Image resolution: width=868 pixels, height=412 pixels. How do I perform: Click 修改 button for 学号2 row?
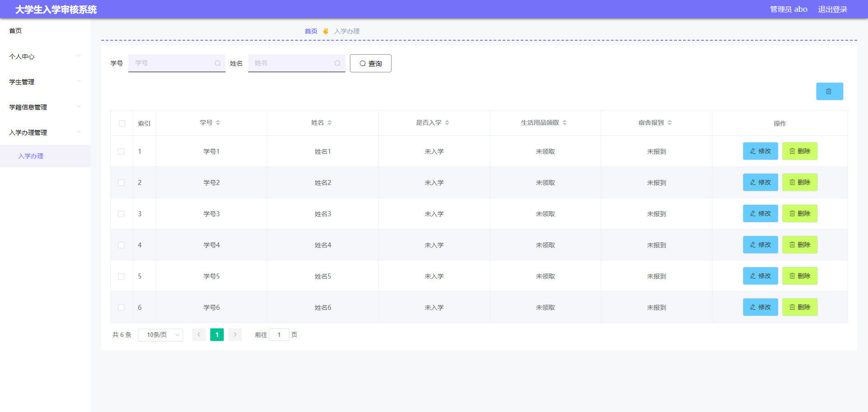(760, 182)
